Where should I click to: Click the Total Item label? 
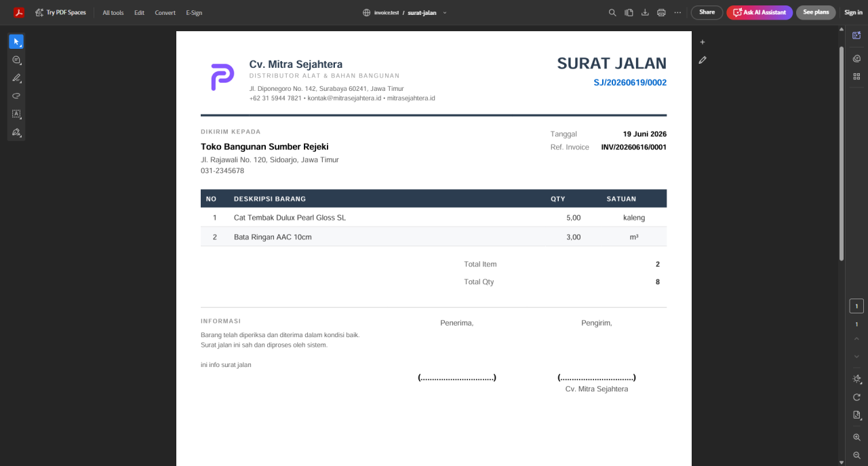click(480, 265)
